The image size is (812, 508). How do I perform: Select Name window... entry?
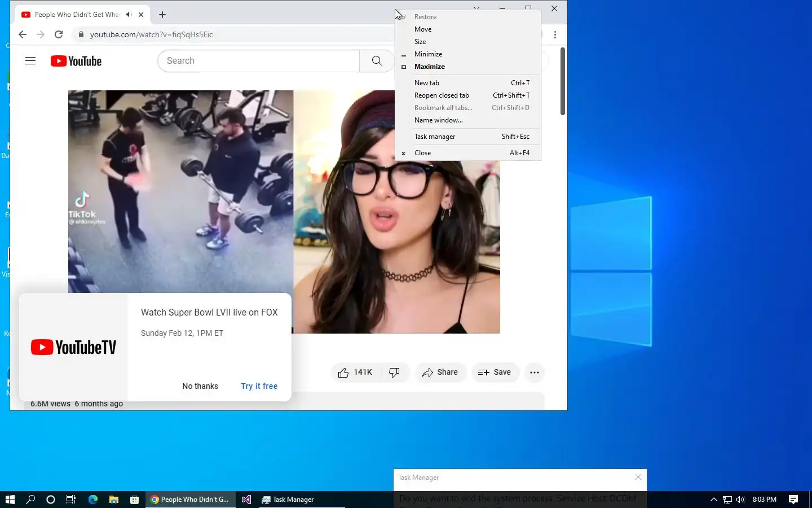(x=468, y=120)
